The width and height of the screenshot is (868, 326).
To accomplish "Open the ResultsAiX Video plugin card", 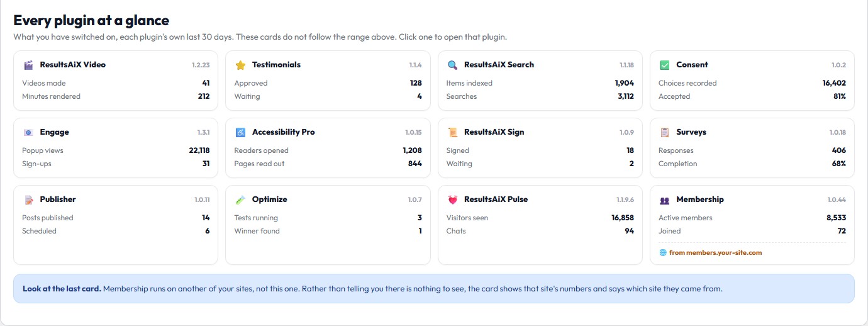I will 116,81.
